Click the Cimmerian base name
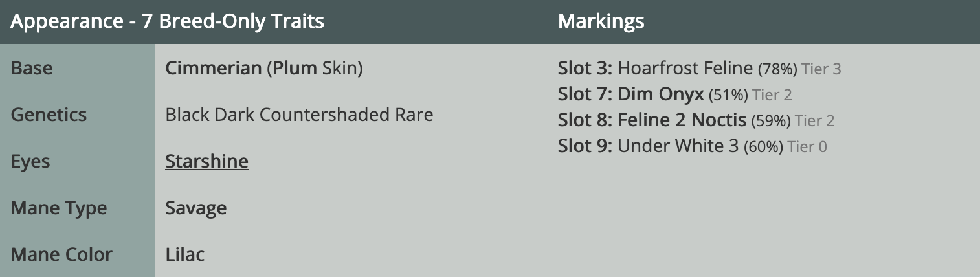Image resolution: width=980 pixels, height=277 pixels. [214, 68]
